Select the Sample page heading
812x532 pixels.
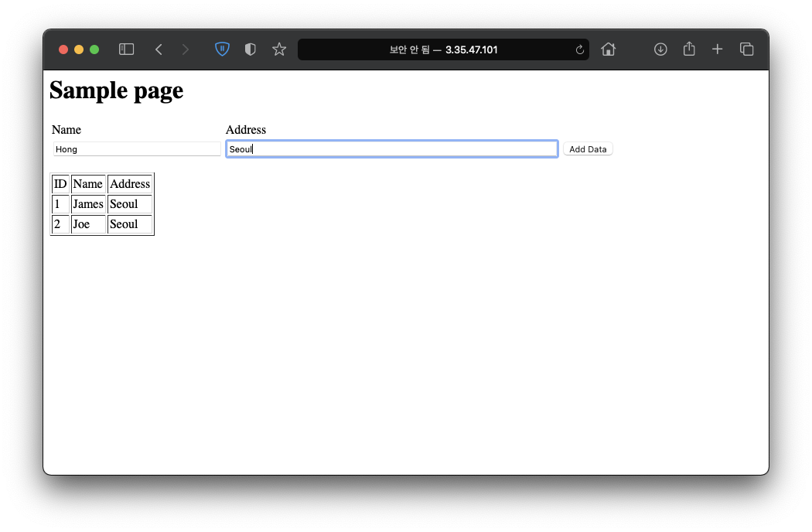click(x=117, y=90)
